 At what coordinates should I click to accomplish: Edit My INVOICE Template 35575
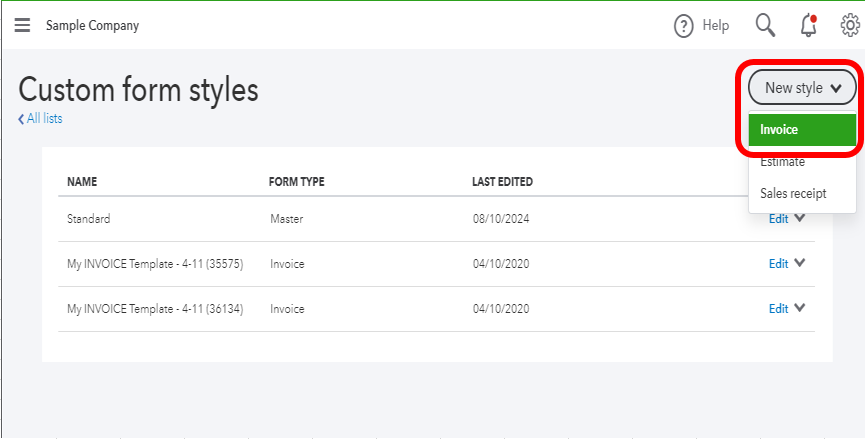pos(778,264)
